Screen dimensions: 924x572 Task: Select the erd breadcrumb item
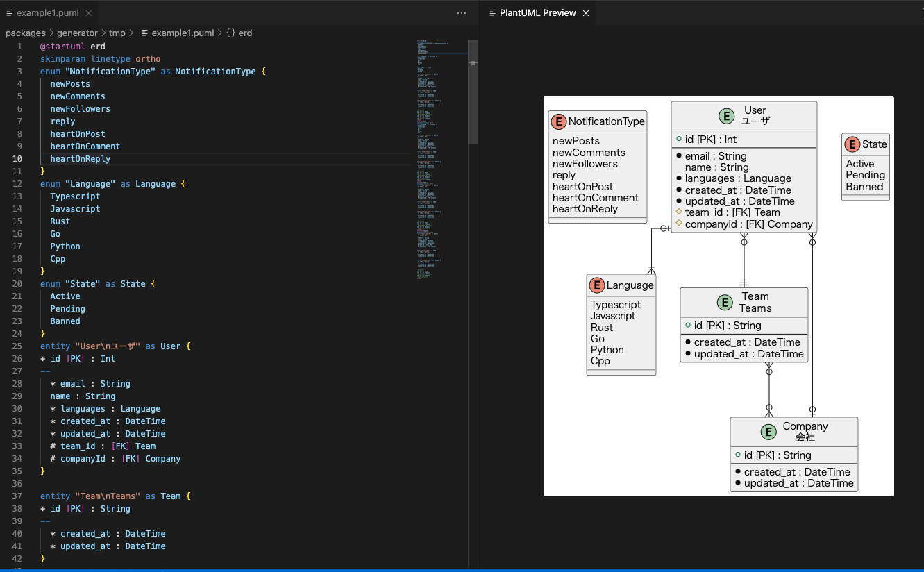247,33
